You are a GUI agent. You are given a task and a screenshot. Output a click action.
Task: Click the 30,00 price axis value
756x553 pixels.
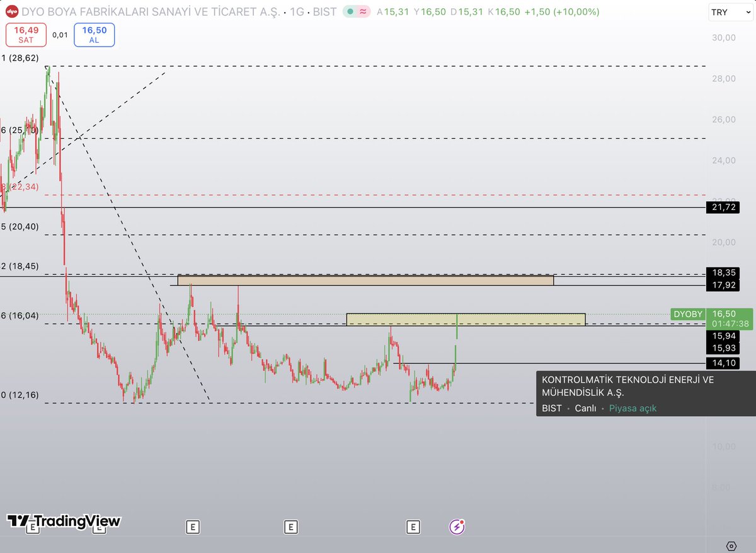coord(724,37)
